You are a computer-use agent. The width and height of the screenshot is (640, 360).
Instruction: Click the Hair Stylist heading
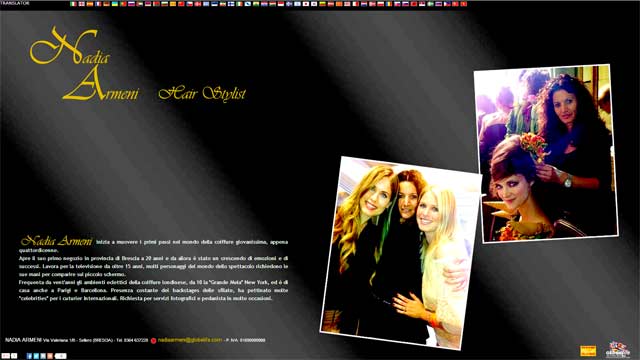202,93
